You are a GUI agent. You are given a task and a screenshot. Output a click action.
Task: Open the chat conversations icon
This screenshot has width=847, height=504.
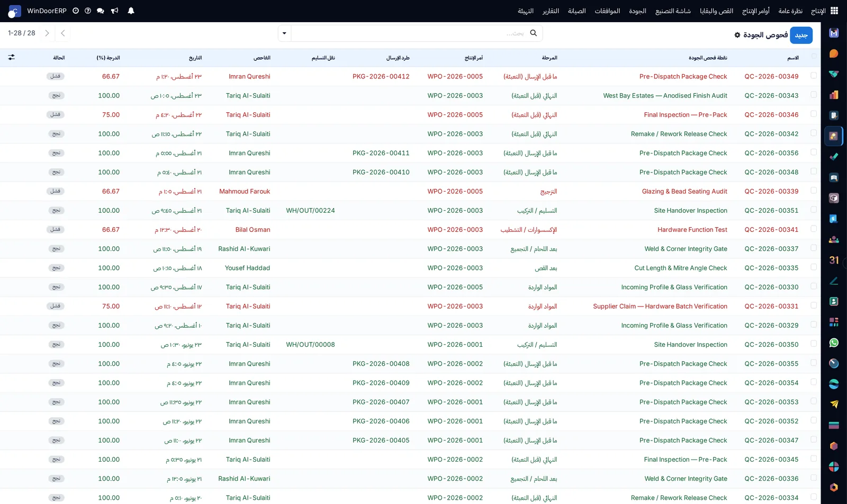pos(101,11)
